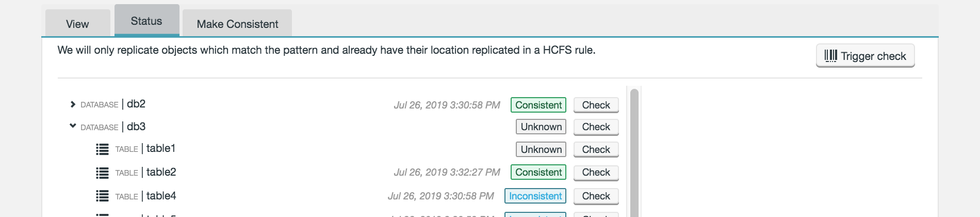Click the Consistent status badge for db2

pos(538,105)
